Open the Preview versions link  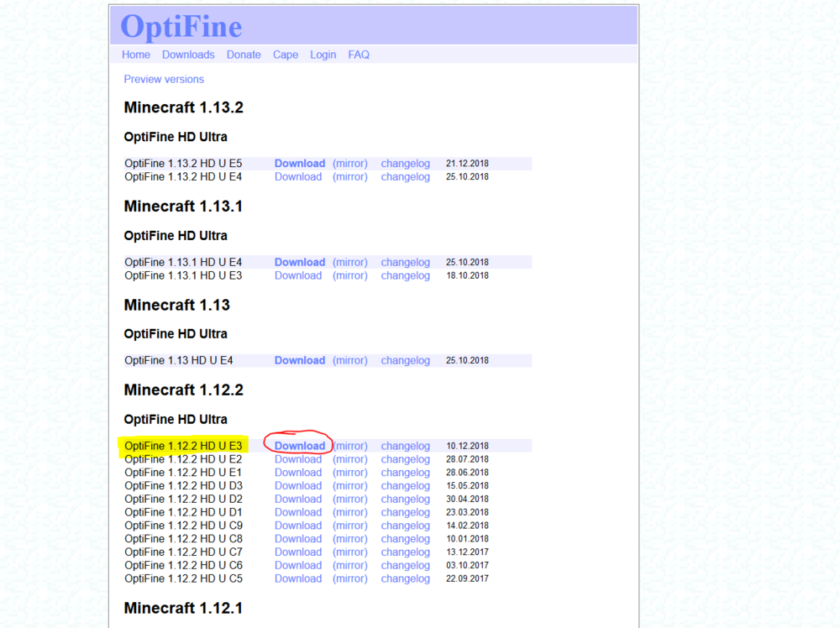164,79
